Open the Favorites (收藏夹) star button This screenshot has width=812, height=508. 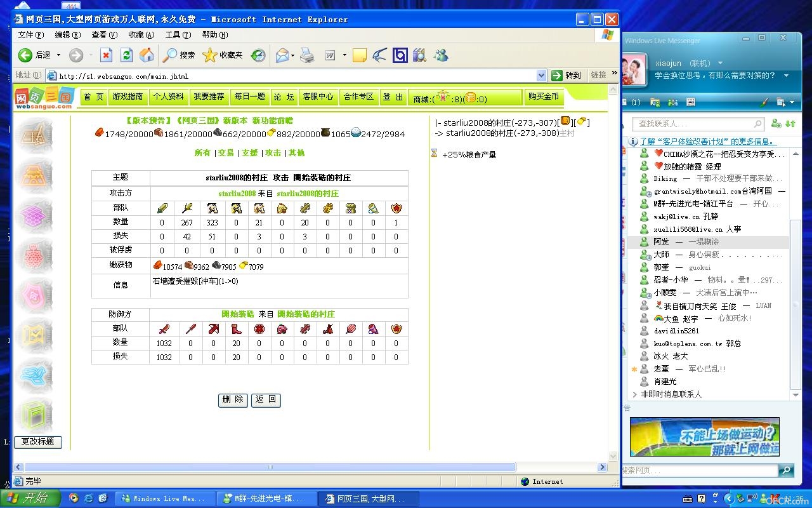pyautogui.click(x=223, y=55)
